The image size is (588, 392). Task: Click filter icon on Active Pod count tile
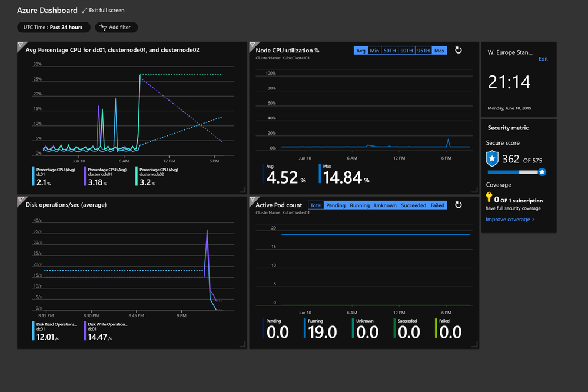pyautogui.click(x=253, y=200)
